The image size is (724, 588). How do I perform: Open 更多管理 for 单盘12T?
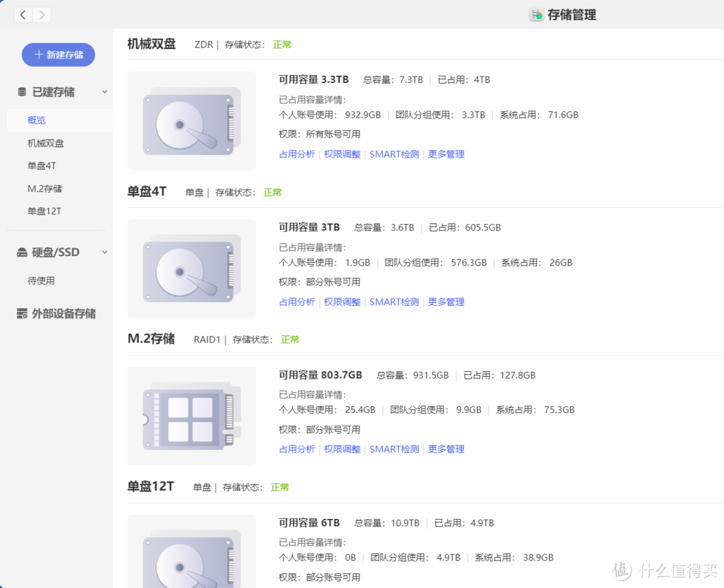[x=446, y=586]
